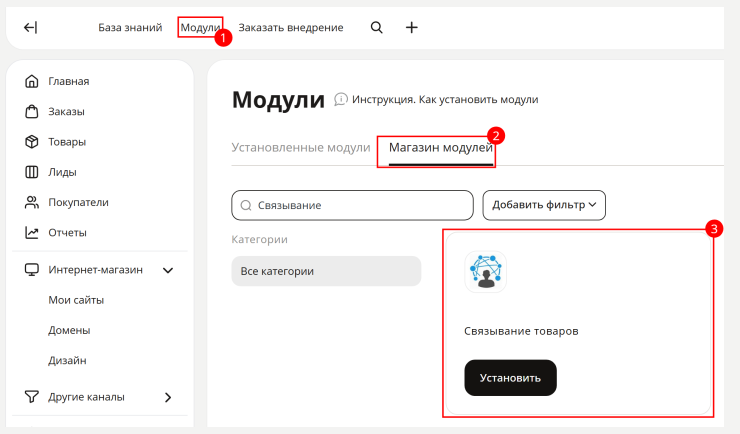Click the box icon beside Товары
The height and width of the screenshot is (434, 740).
tap(32, 142)
